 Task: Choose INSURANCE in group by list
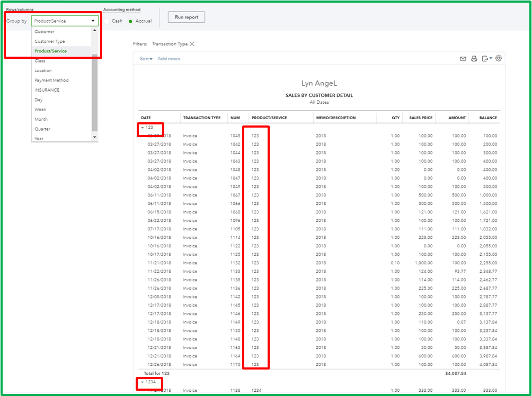point(47,90)
